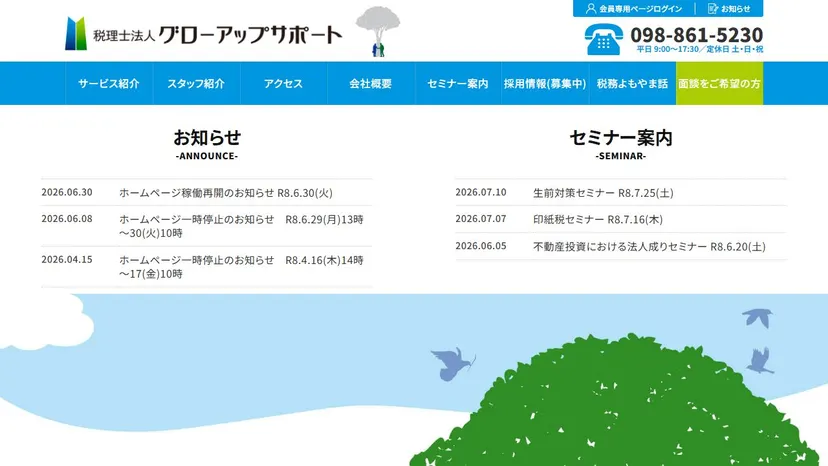Viewport: 828px width, 466px height.
Task: Click the -ANNOUNCE- subtitle
Action: (207, 156)
